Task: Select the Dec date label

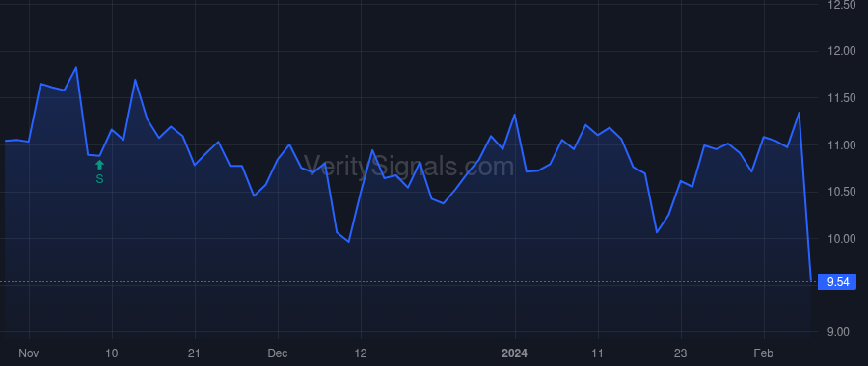Action: click(278, 353)
